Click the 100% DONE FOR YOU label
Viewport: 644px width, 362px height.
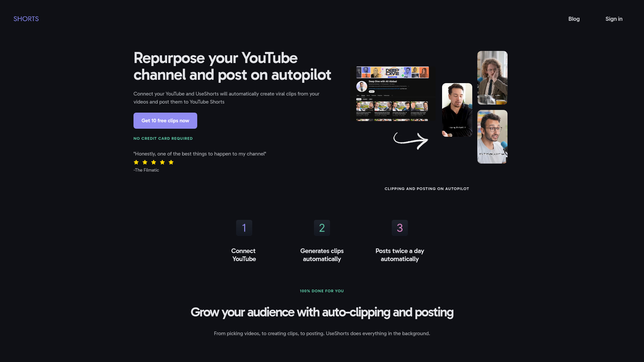(x=322, y=291)
